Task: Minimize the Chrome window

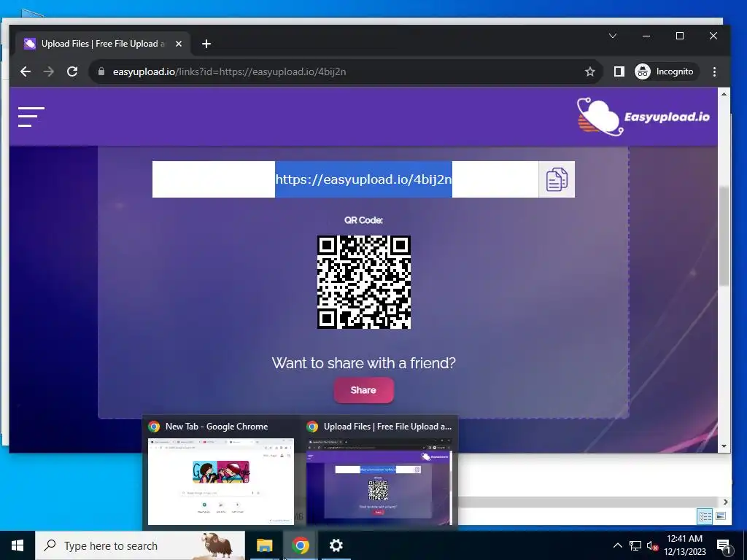Action: [x=646, y=36]
